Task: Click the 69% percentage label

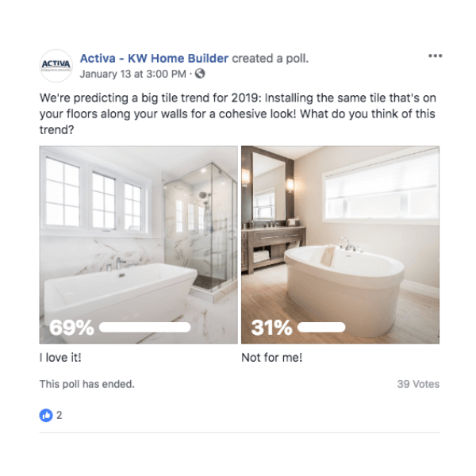Action: 71,328
